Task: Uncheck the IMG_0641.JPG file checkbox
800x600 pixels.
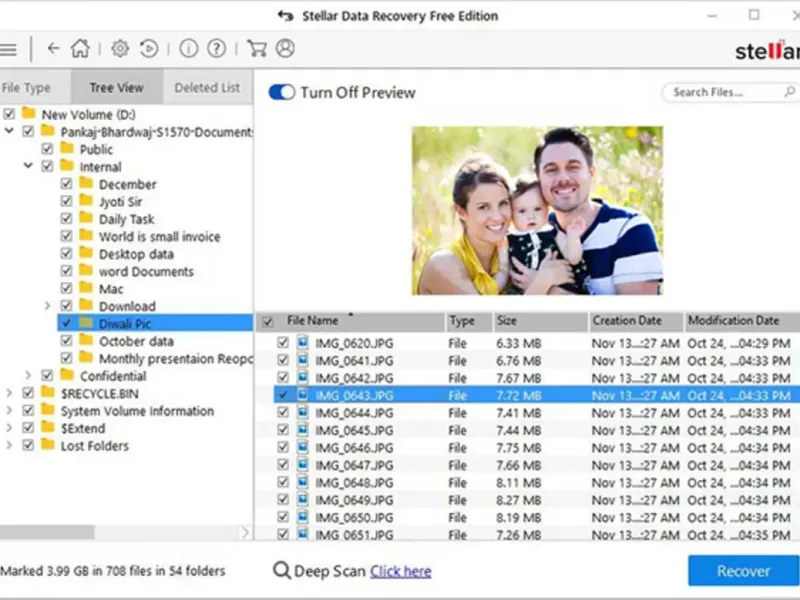Action: point(283,360)
